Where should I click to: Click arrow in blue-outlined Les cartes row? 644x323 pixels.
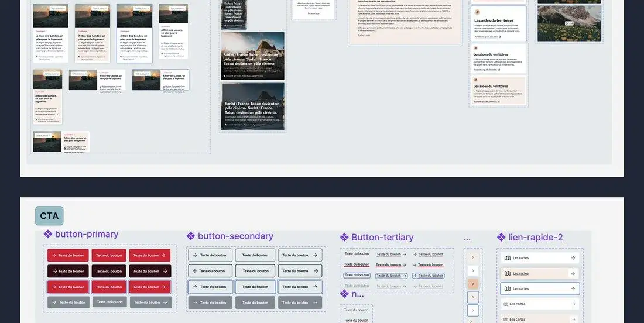[x=573, y=289]
